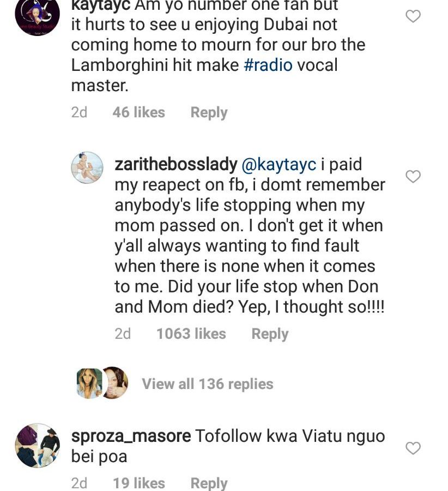Reply to kaytayc's comment
Viewport: 448px width, 491px height.
point(209,112)
